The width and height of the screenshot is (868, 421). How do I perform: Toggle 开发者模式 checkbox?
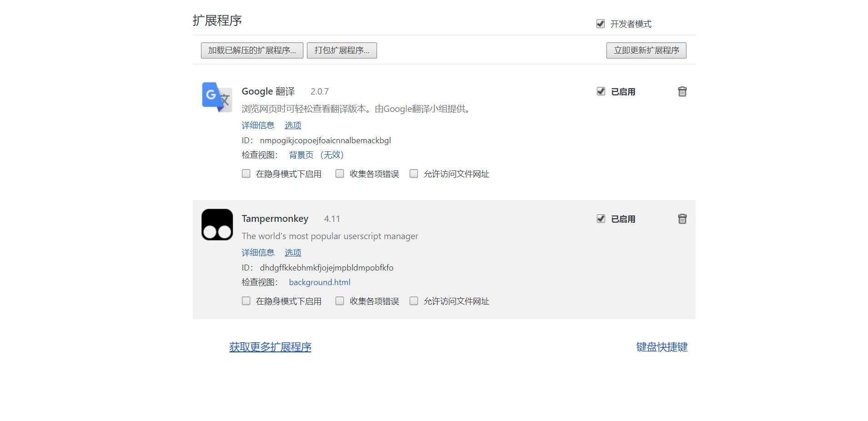click(x=600, y=24)
